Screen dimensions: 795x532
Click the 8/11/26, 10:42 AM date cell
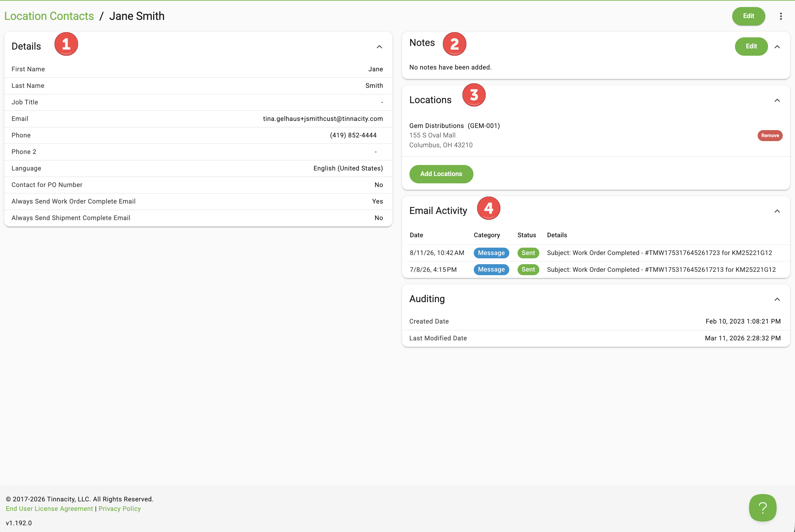click(x=437, y=253)
